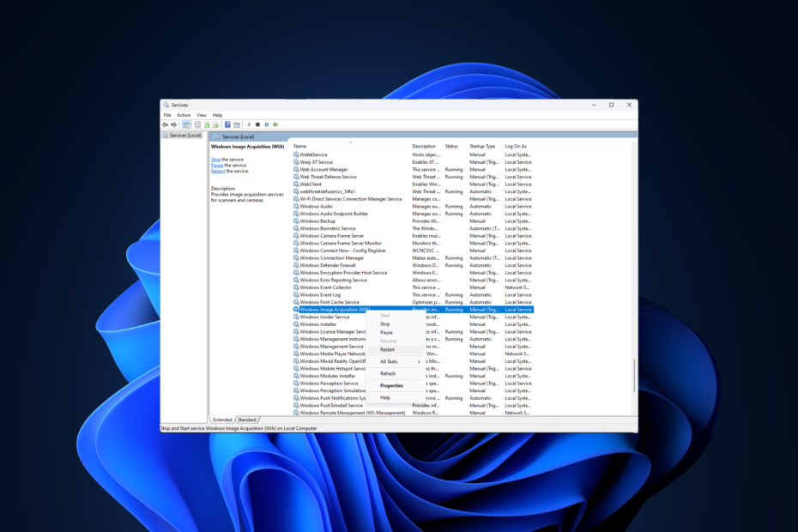The width and height of the screenshot is (798, 532).
Task: Open the Action menu
Action: coord(184,115)
